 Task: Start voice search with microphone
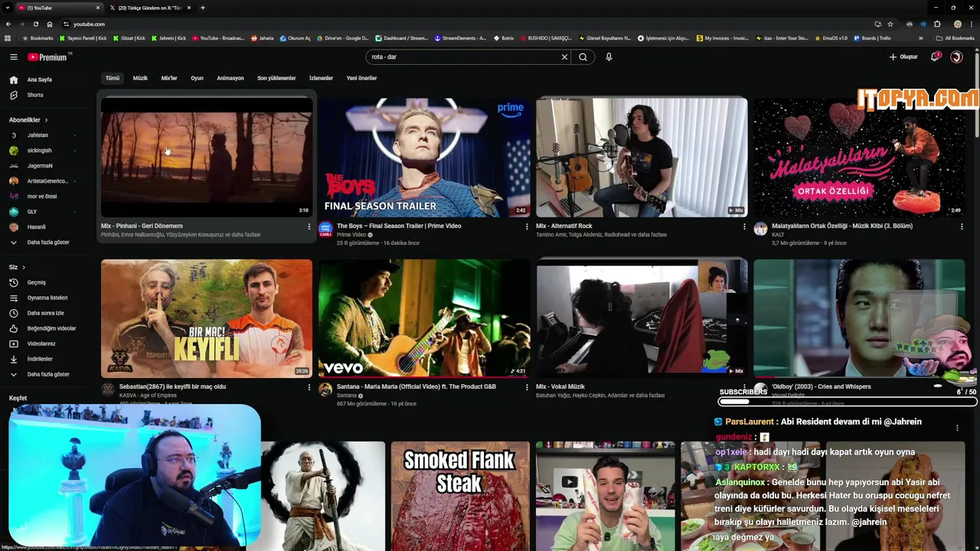coord(609,57)
